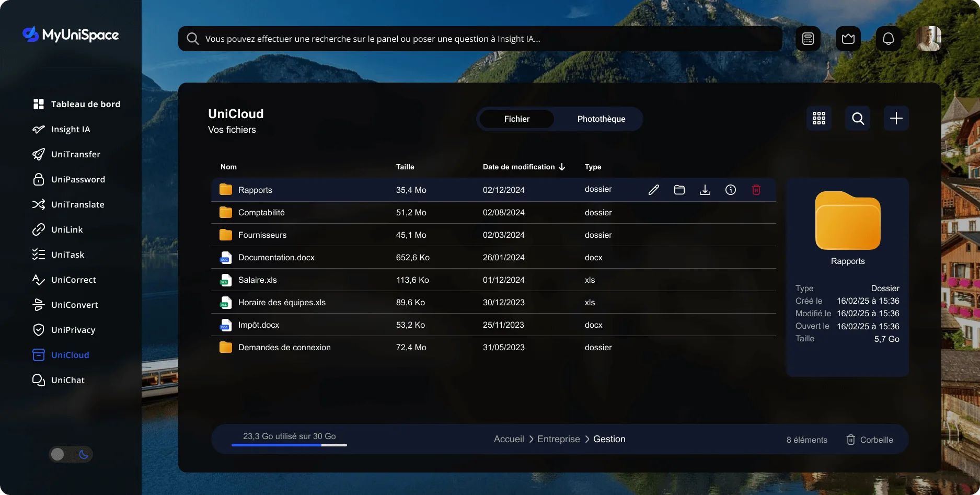Open the calculator icon in top bar
Image resolution: width=980 pixels, height=495 pixels.
pyautogui.click(x=808, y=39)
